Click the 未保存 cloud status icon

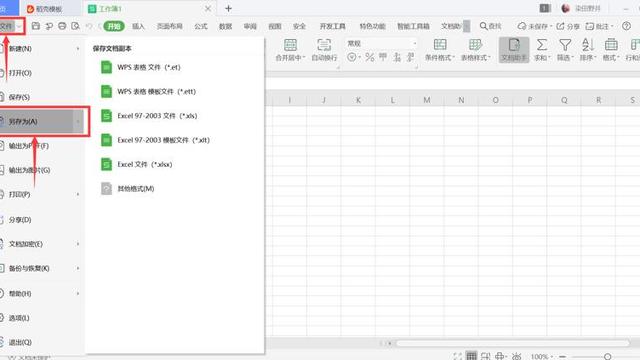(x=521, y=26)
